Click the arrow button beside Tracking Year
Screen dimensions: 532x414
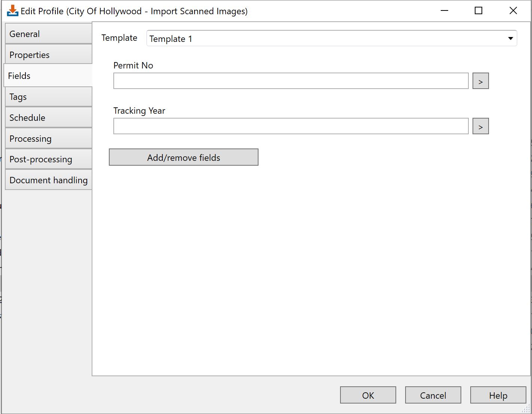click(480, 126)
